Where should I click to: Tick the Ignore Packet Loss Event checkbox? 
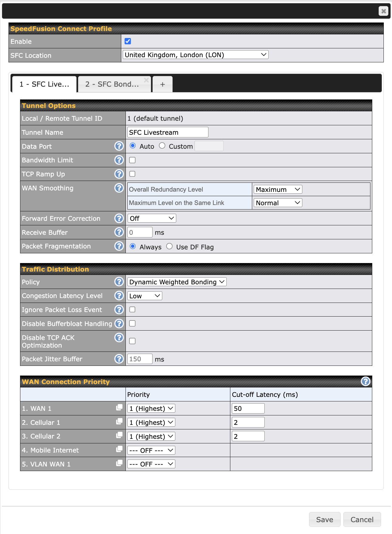click(x=132, y=310)
